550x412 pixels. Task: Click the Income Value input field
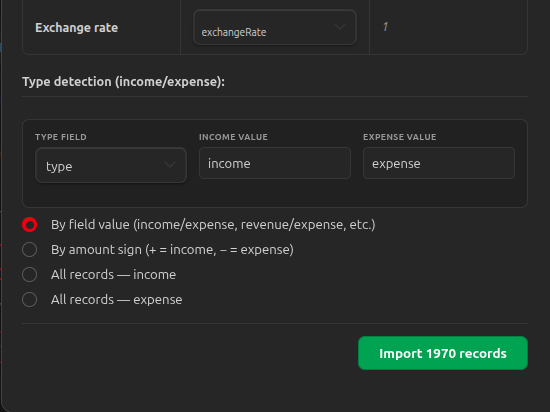click(275, 163)
